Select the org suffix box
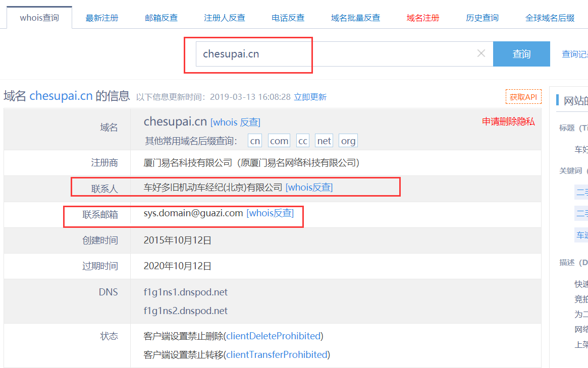Screen dimensions: 588x368 348,141
